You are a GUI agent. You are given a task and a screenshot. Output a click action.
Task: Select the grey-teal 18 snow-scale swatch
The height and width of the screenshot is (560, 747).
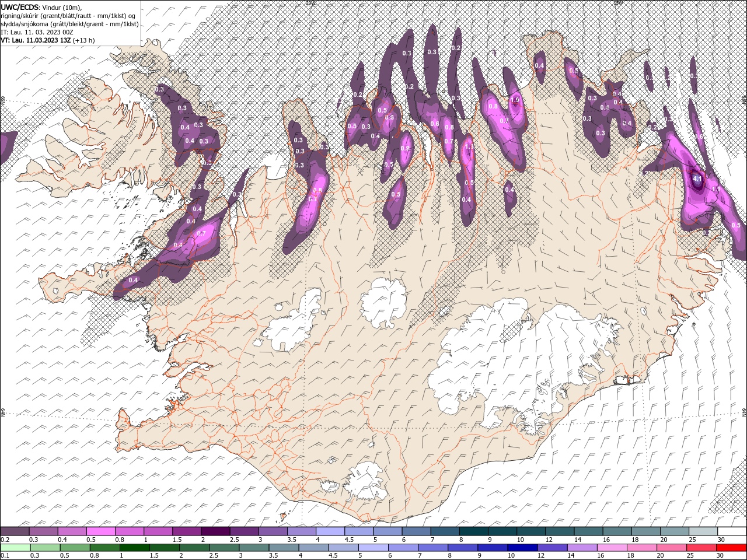coord(645,531)
